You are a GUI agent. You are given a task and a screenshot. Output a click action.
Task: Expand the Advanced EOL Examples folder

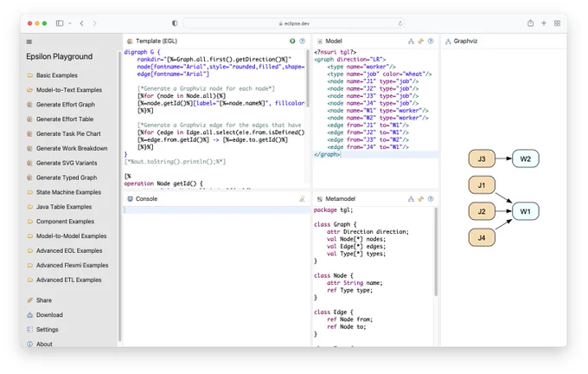65,251
